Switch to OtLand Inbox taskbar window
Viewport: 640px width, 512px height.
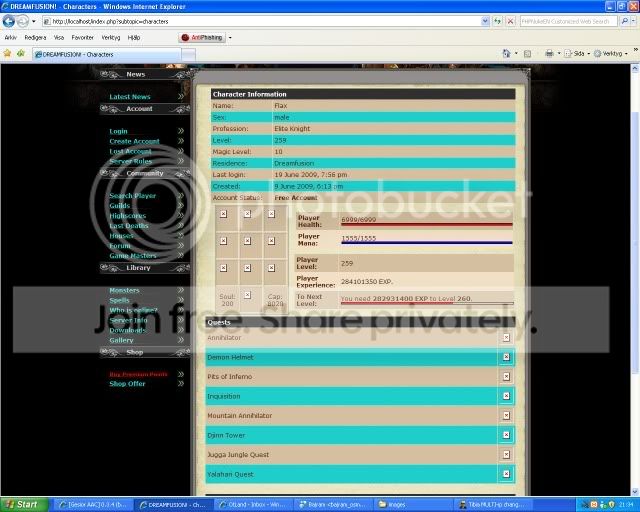(253, 505)
